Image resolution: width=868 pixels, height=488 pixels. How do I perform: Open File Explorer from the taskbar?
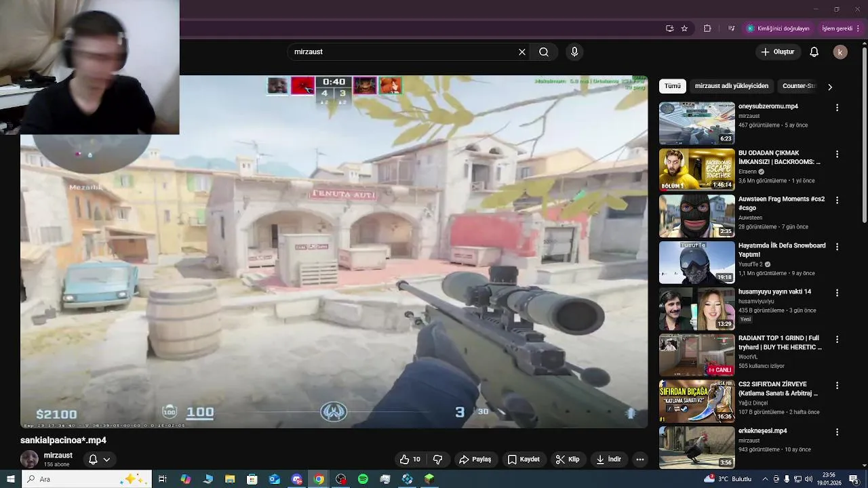tap(230, 479)
